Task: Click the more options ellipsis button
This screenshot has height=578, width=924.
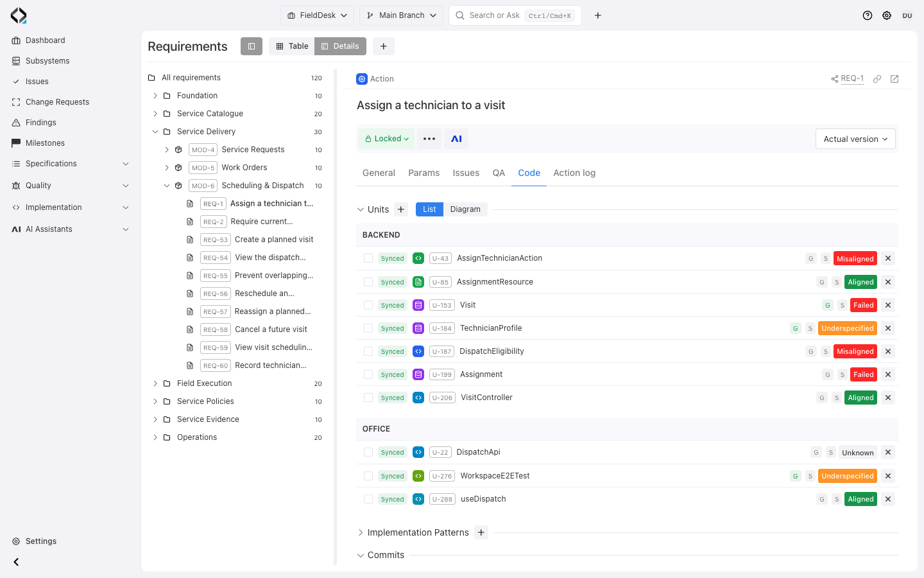Action: point(429,139)
